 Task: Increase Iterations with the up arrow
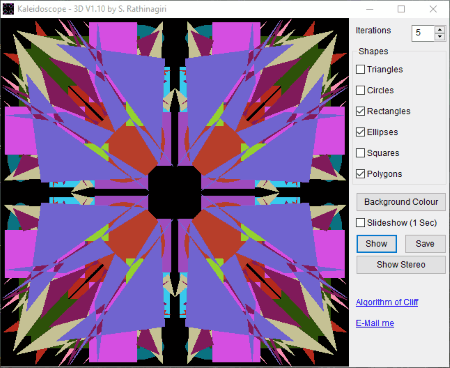tap(440, 29)
